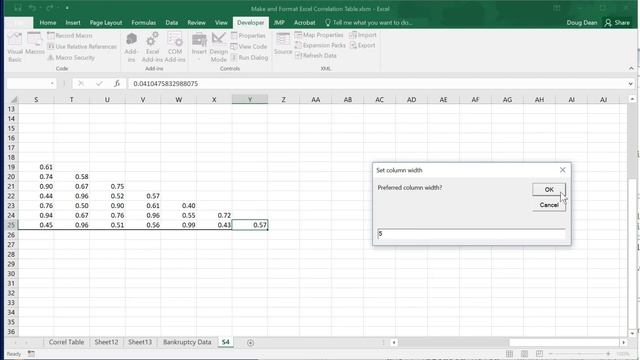Select column Z header

[284, 100]
